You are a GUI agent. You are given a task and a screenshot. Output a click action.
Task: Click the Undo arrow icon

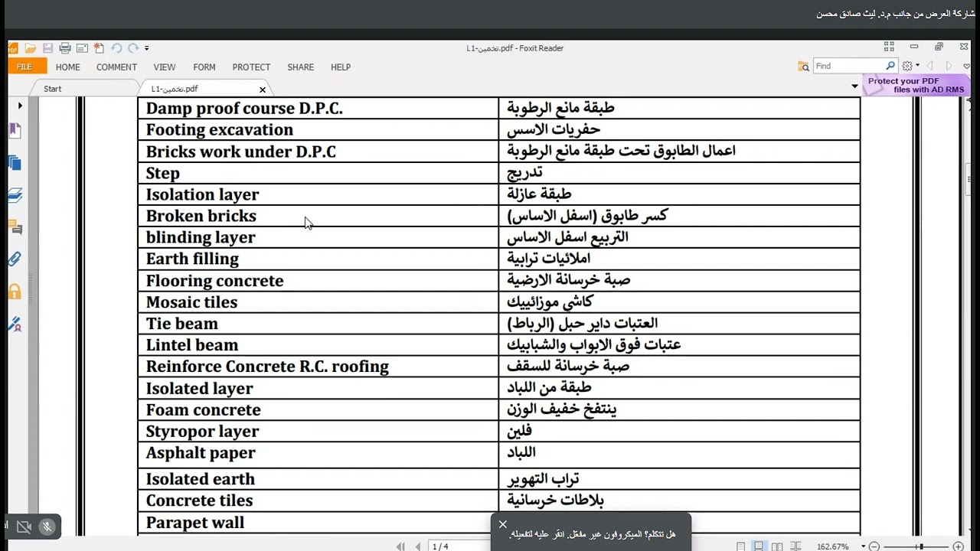tap(116, 48)
